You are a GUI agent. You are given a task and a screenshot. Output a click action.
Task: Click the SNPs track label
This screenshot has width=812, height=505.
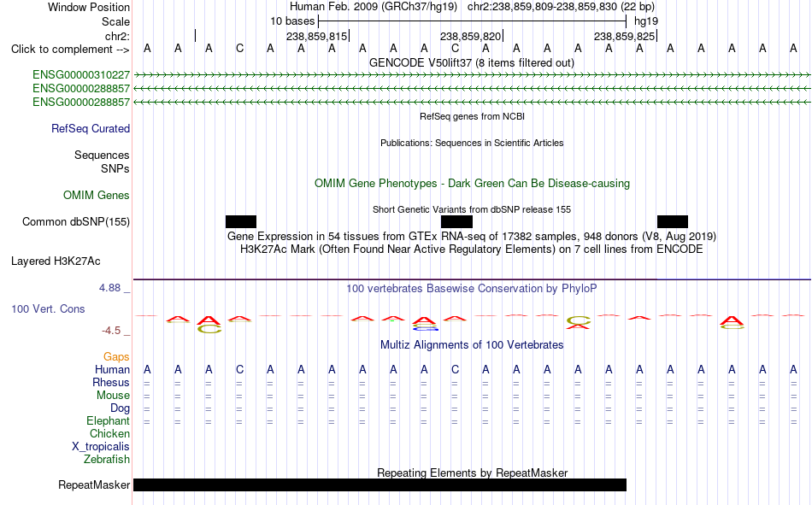(x=115, y=169)
